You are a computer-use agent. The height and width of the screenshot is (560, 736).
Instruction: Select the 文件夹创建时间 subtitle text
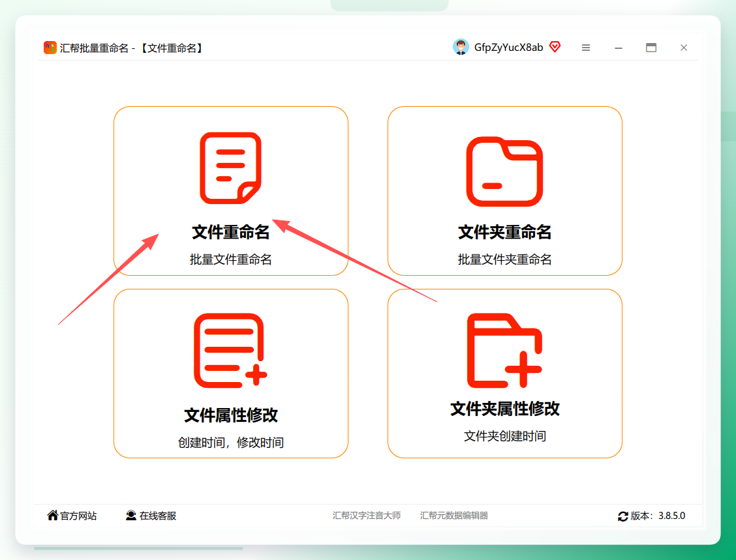pos(504,435)
